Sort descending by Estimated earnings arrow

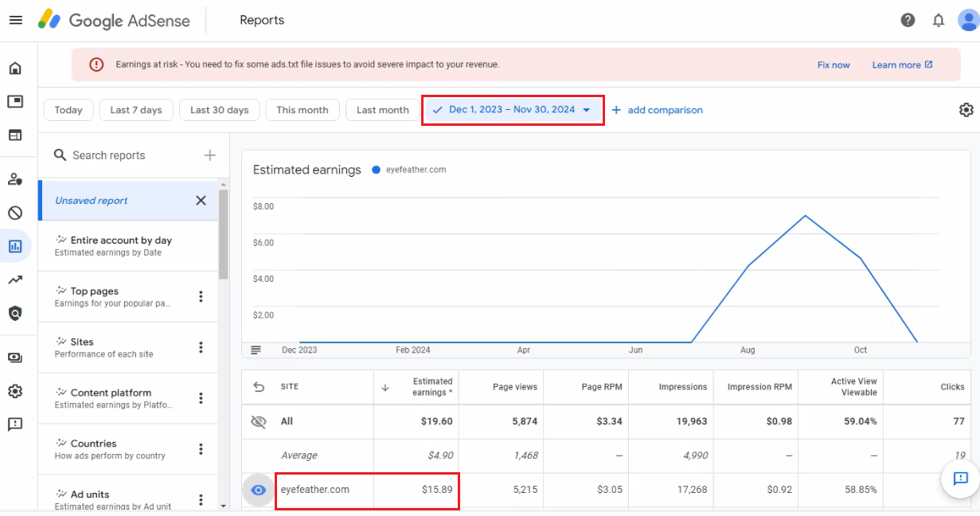pos(385,387)
